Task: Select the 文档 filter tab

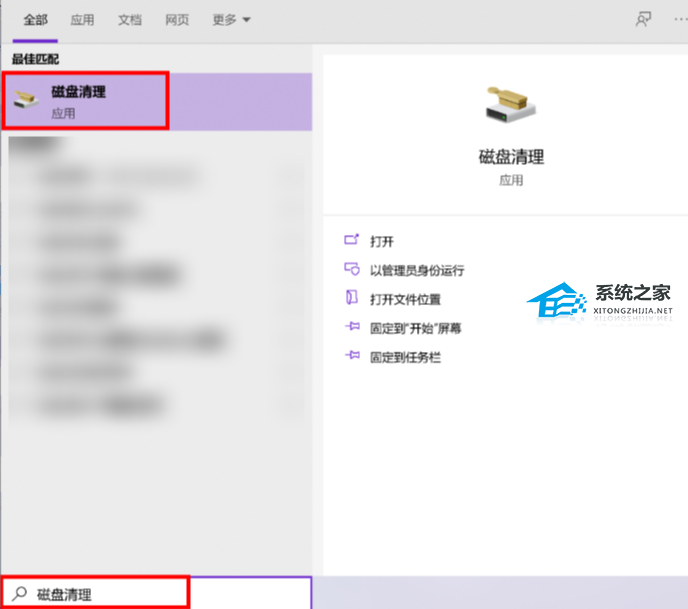Action: point(129,20)
